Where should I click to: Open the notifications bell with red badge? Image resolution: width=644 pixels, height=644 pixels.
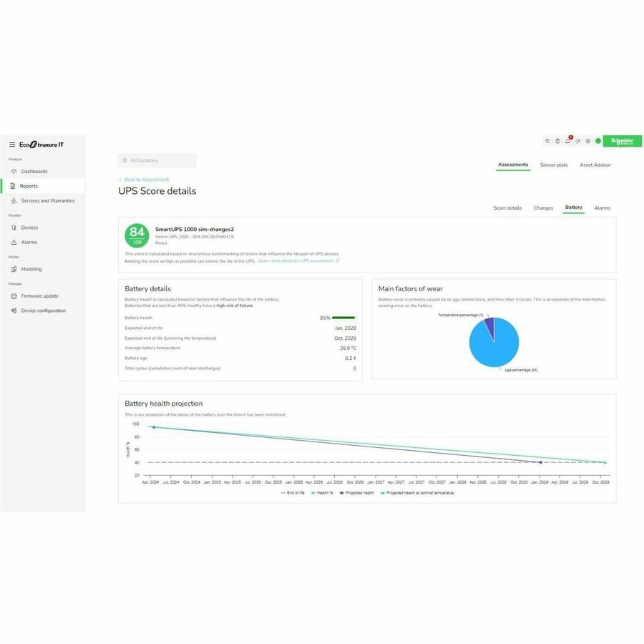point(567,141)
